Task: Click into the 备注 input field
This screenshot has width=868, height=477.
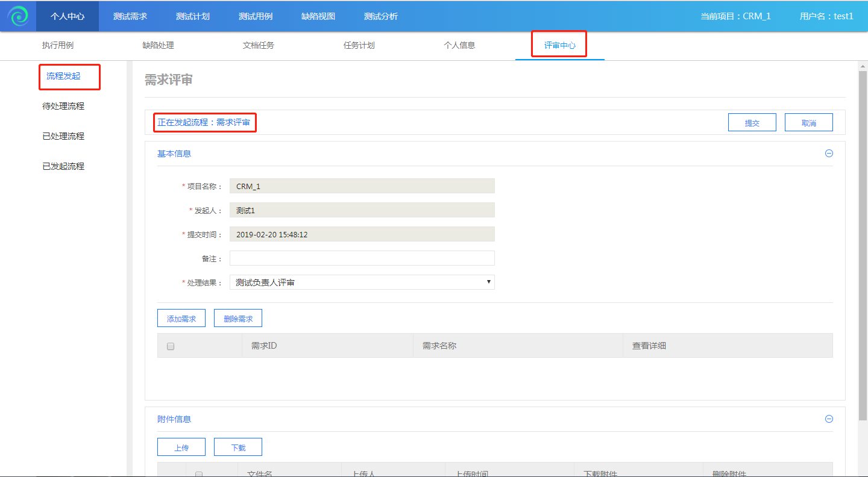Action: [362, 258]
